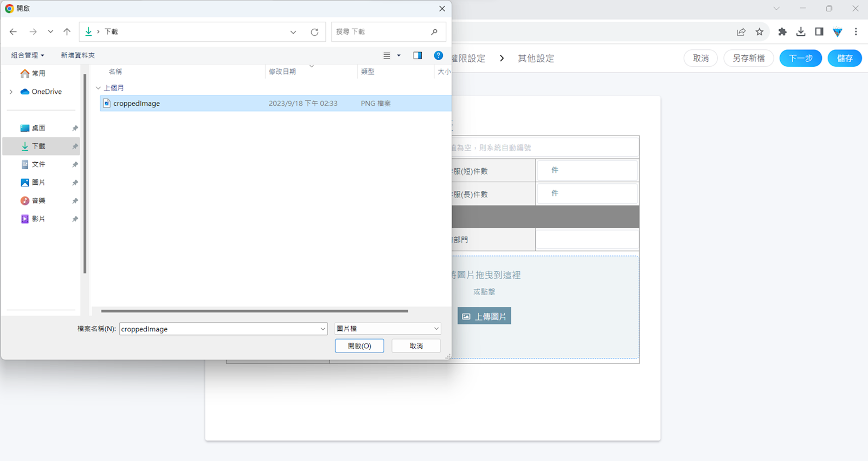Click the back navigation arrow in dialog
This screenshot has width=868, height=461.
click(x=14, y=32)
